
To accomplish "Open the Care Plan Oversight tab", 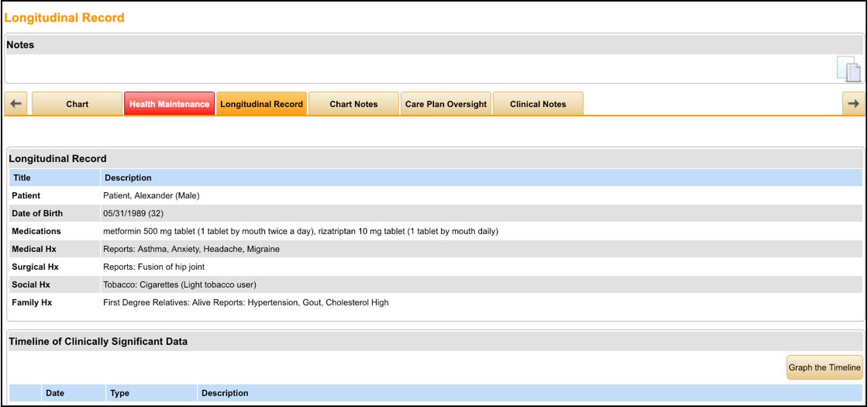I will [x=446, y=104].
